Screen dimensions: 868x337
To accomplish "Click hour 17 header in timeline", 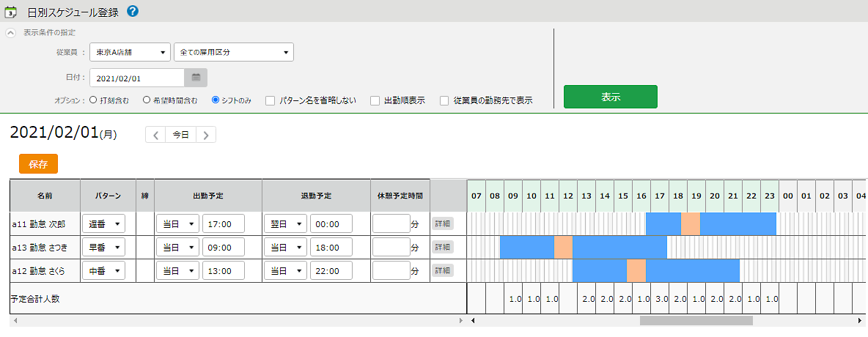I will tap(659, 196).
